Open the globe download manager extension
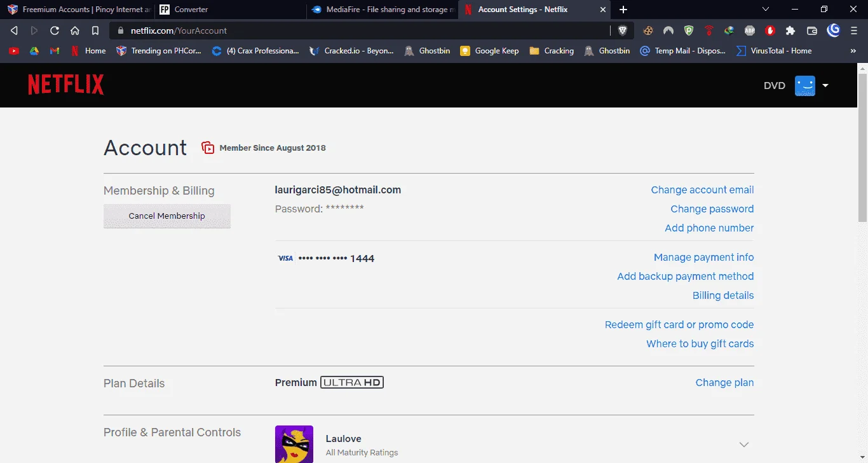868x463 pixels. point(729,31)
